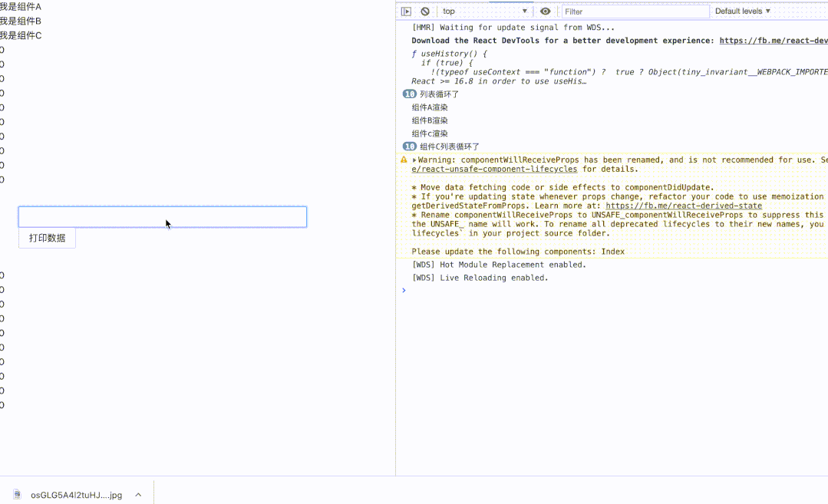Open the fb.me/react-derived-state link
The image size is (828, 504).
tap(684, 206)
